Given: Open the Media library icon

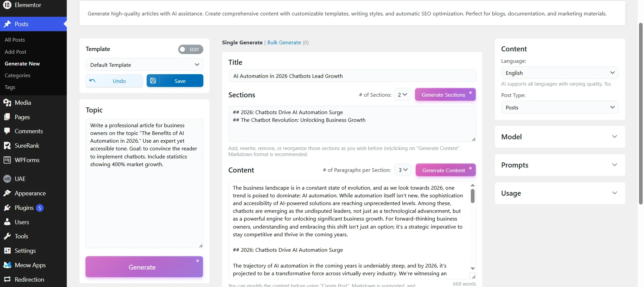Looking at the screenshot, I should pos(7,102).
